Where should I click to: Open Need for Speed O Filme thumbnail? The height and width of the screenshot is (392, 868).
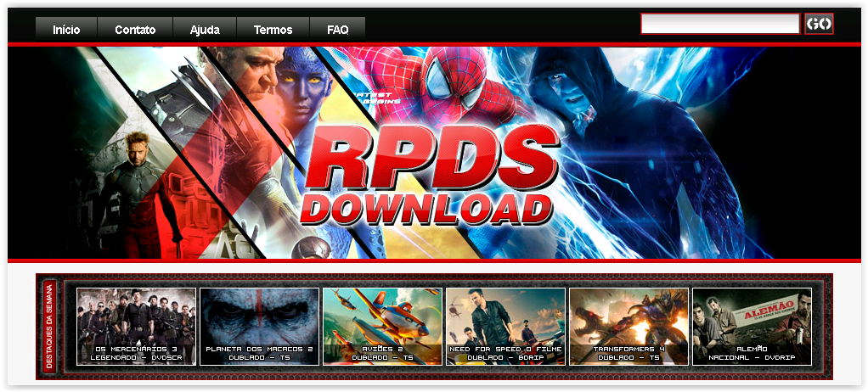(x=506, y=326)
